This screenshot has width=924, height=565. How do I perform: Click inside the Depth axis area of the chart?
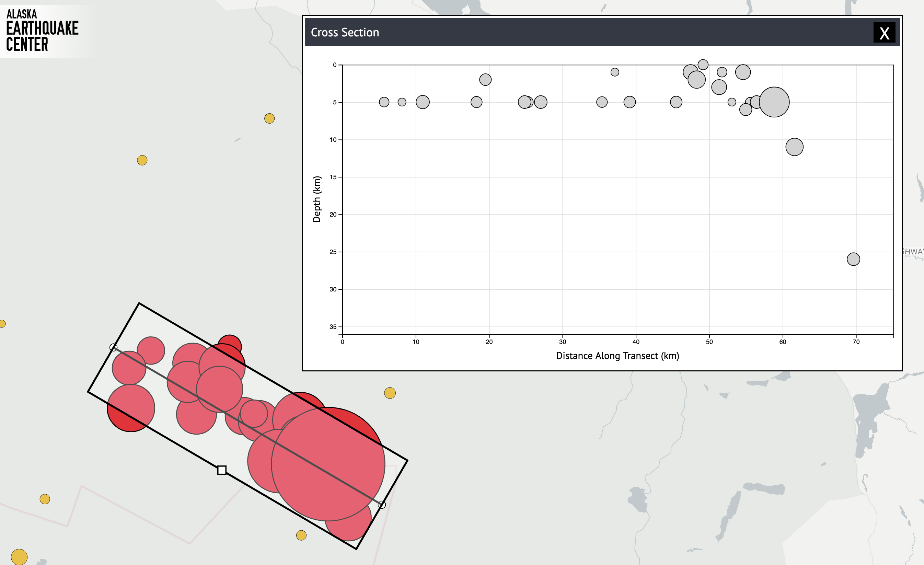[317, 199]
